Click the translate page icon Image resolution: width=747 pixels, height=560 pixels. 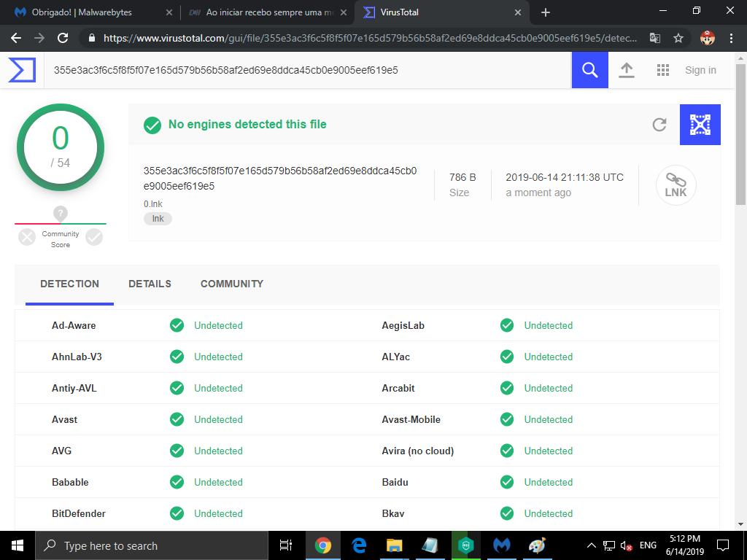pos(655,38)
